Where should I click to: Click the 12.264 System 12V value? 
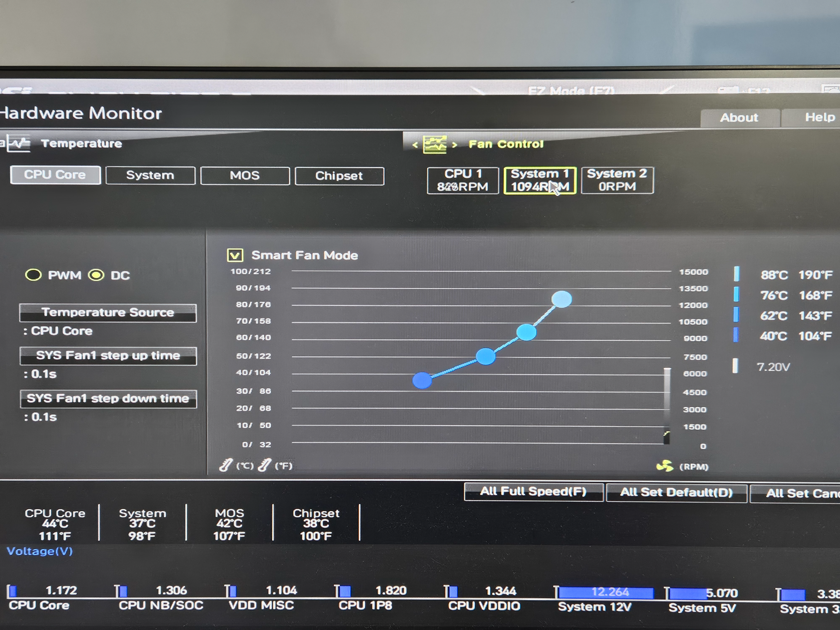[x=610, y=592]
